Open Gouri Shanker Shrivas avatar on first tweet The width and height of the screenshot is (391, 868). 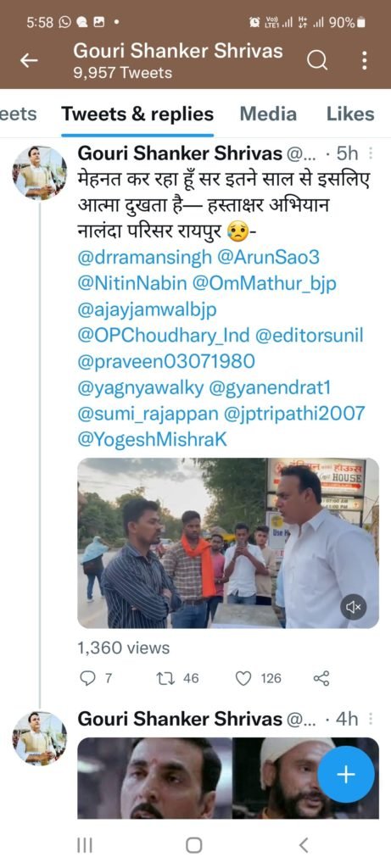39,172
